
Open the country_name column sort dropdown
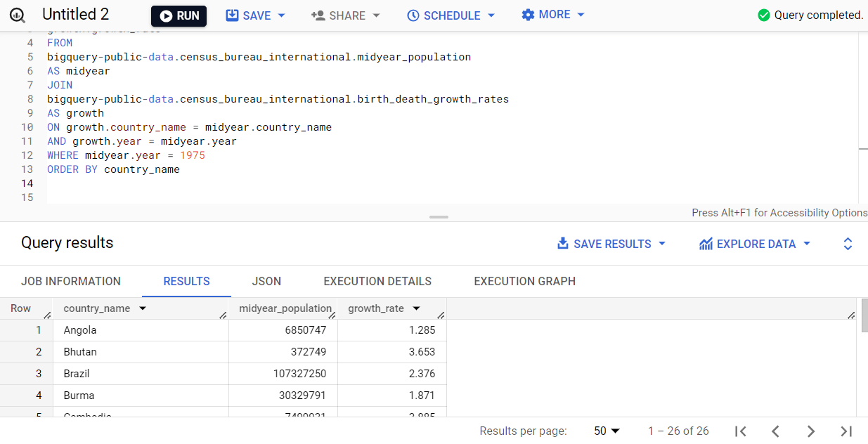142,308
